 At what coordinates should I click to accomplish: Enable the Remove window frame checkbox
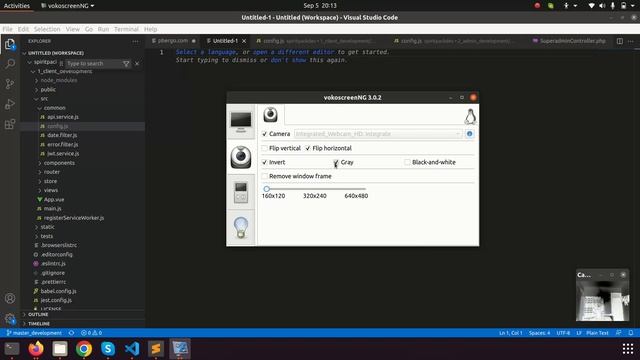point(264,176)
